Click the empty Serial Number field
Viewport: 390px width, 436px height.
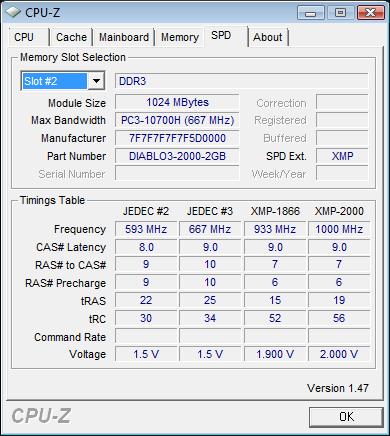[x=177, y=174]
